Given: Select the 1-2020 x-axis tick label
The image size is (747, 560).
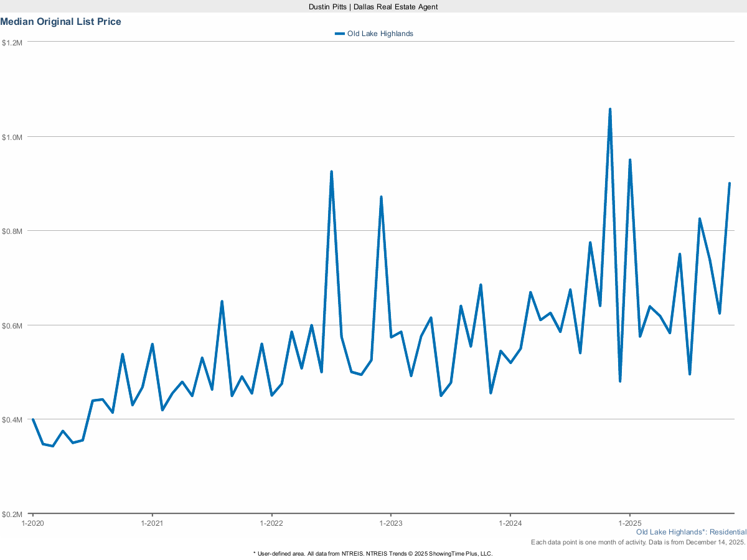Looking at the screenshot, I should tap(32, 523).
